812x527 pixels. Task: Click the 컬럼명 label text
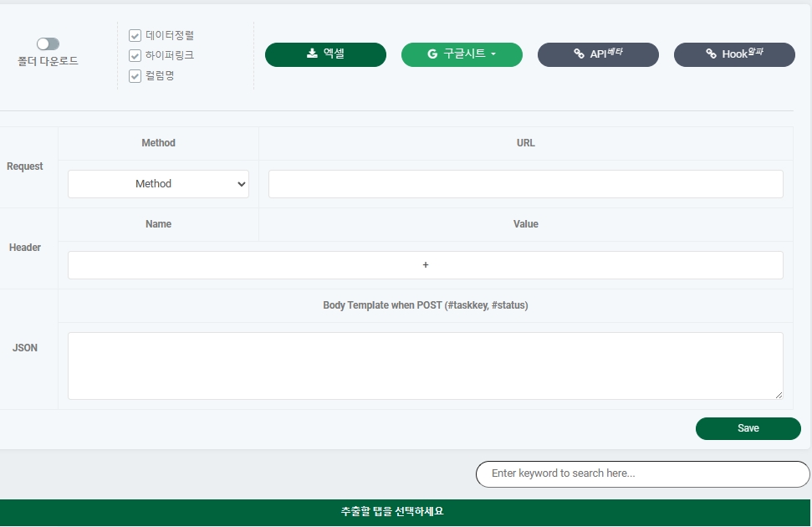pos(160,76)
